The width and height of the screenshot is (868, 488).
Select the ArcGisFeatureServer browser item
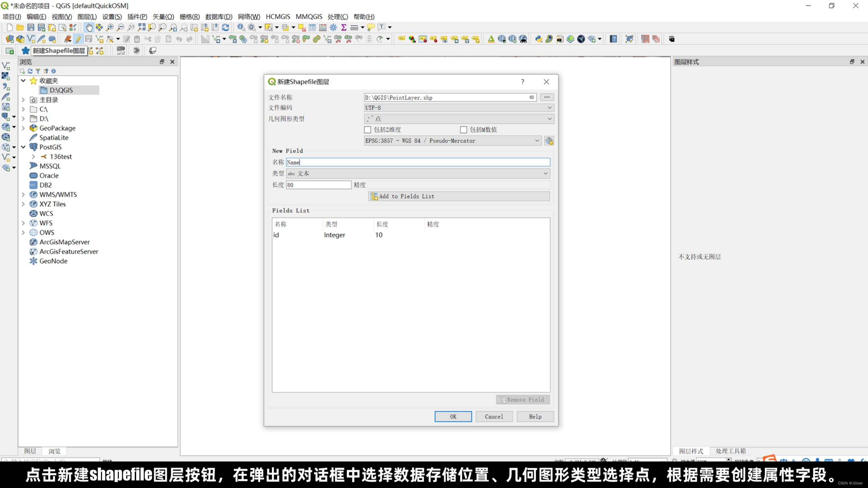[x=69, y=251]
